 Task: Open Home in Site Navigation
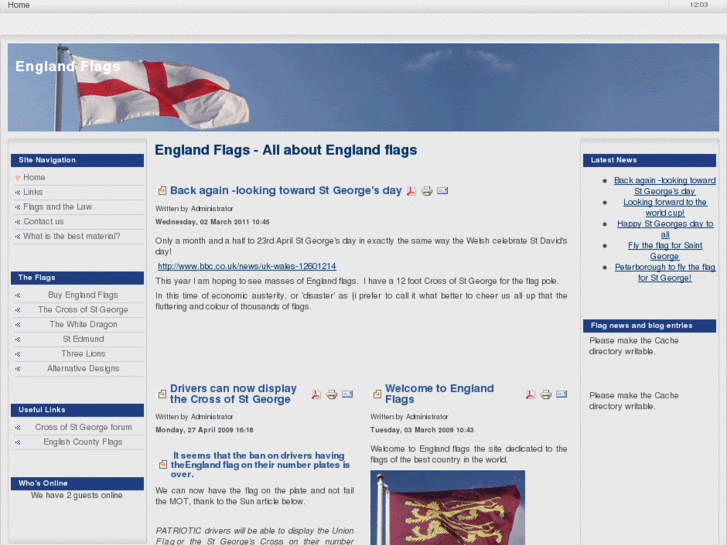pos(34,177)
